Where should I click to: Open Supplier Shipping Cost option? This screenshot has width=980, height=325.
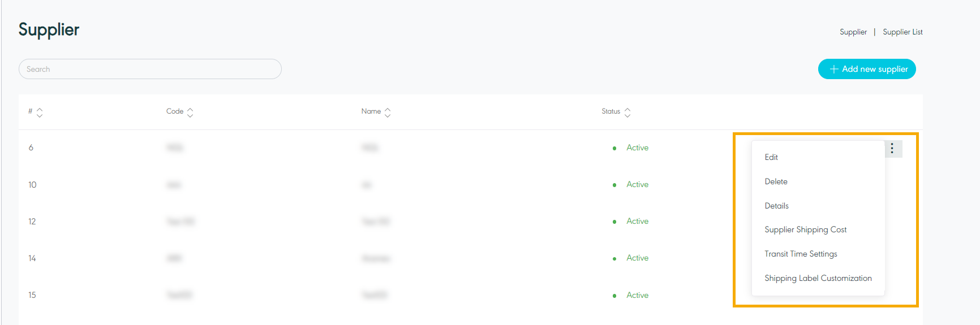[x=805, y=229]
